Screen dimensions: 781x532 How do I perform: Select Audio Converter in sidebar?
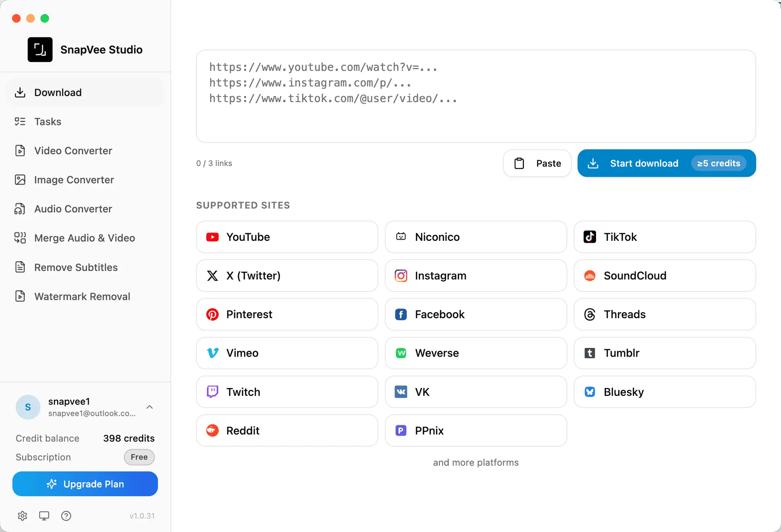(x=85, y=209)
